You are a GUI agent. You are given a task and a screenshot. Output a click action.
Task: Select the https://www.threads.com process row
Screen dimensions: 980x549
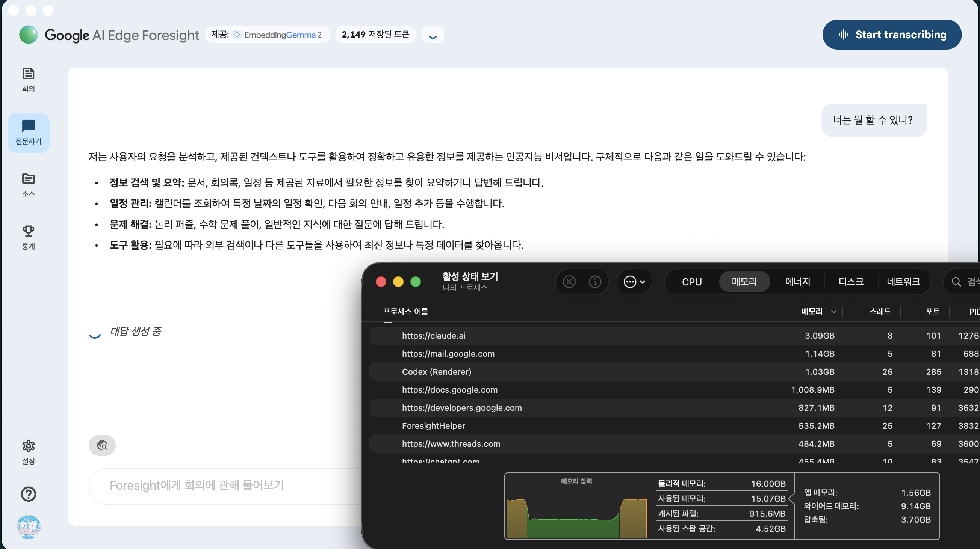[674, 444]
